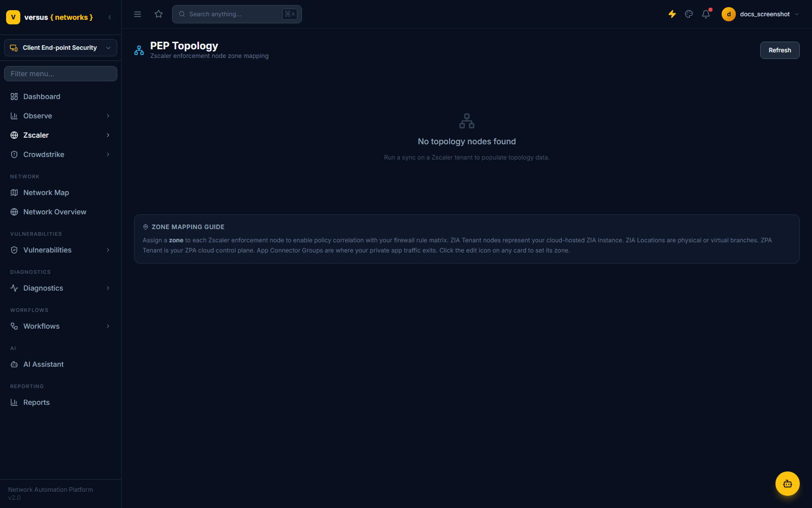Viewport: 812px width, 508px height.
Task: Click the Workflows icon in the sidebar
Action: (14, 326)
